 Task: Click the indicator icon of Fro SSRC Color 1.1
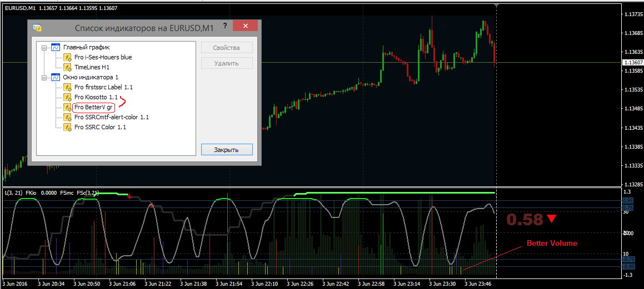pos(67,127)
